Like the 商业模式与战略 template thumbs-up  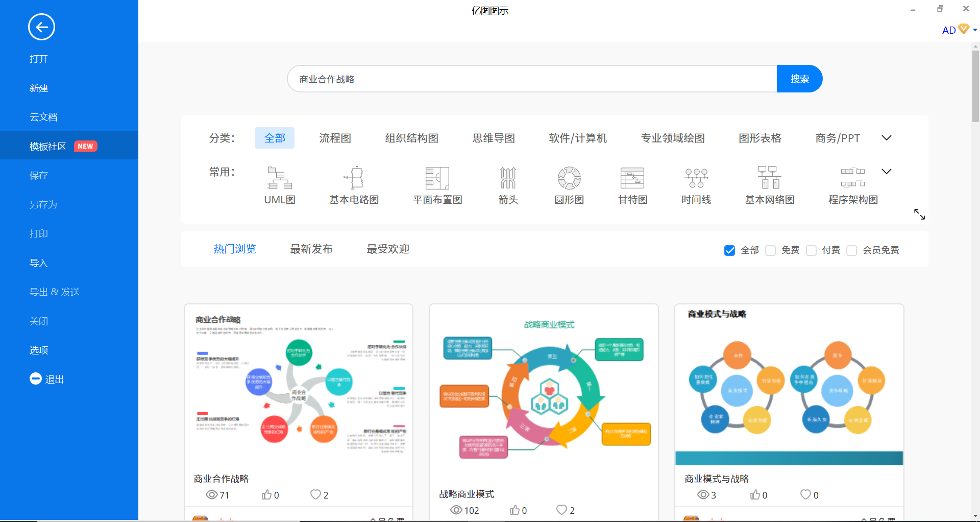pos(755,494)
